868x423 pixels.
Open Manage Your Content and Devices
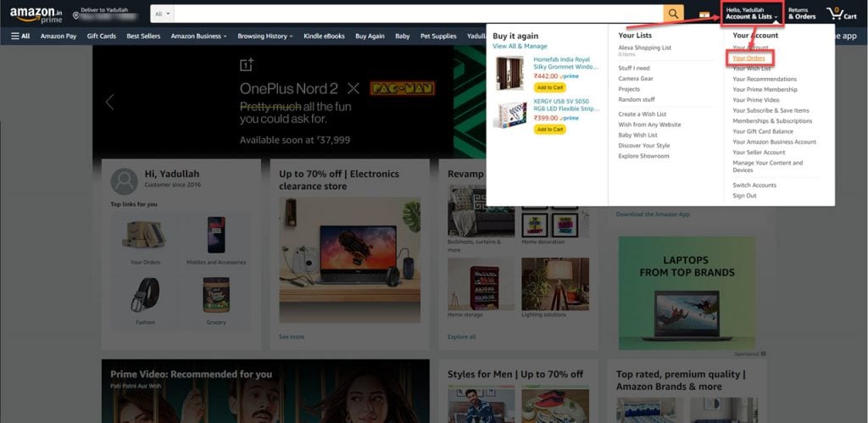tap(767, 167)
